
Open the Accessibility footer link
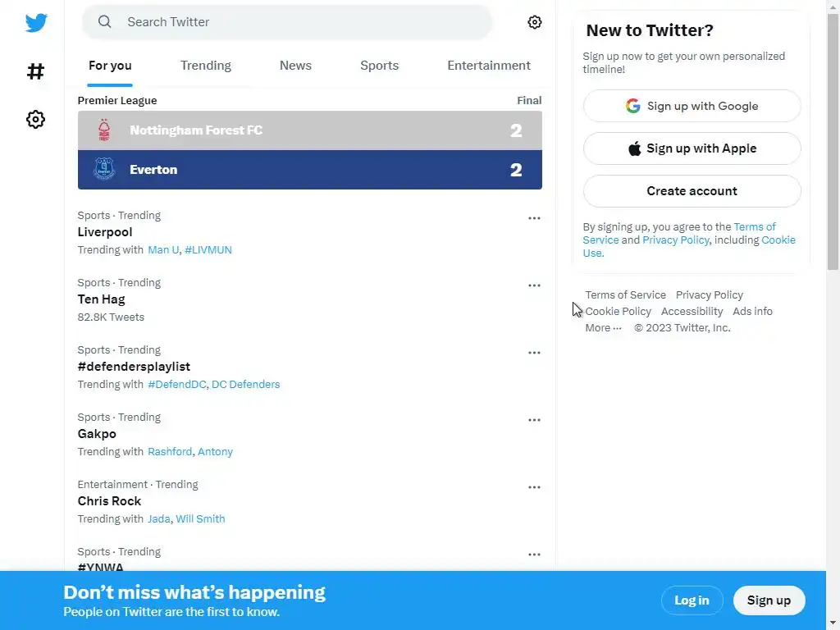(x=692, y=311)
